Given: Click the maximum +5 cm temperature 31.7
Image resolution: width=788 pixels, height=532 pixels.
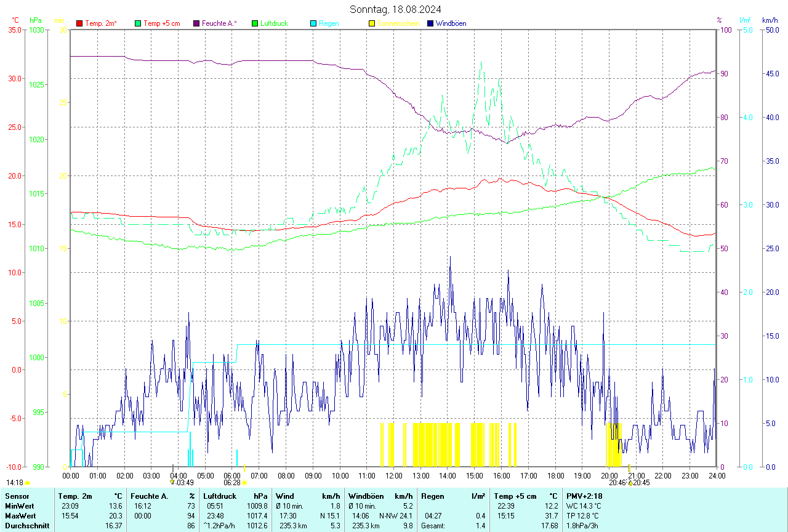Looking at the screenshot, I should (550, 515).
